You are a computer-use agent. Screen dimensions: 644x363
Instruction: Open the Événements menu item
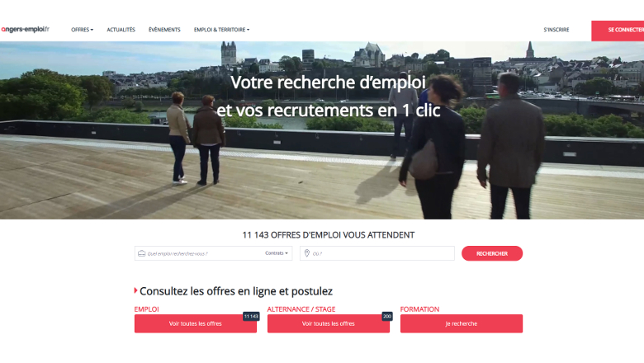[x=164, y=30]
